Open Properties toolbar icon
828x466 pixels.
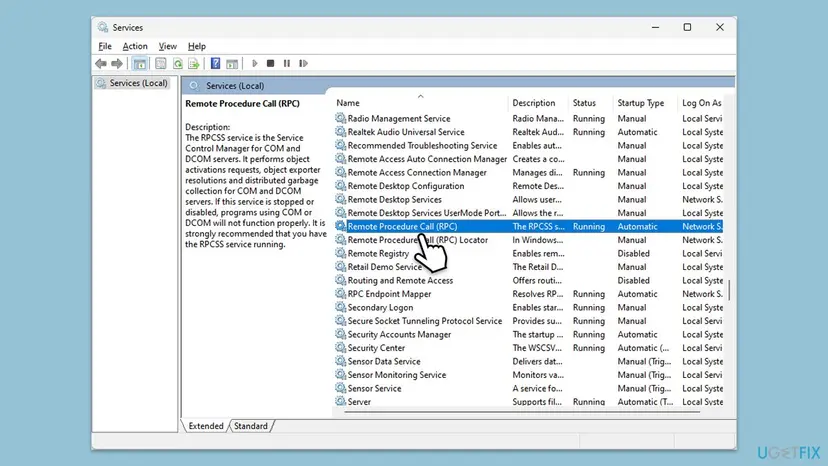tap(161, 63)
